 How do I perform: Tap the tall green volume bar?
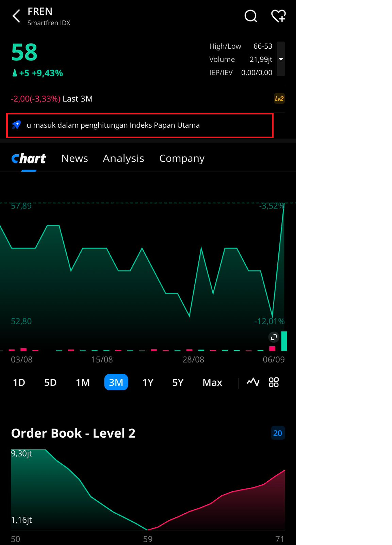pyautogui.click(x=284, y=341)
